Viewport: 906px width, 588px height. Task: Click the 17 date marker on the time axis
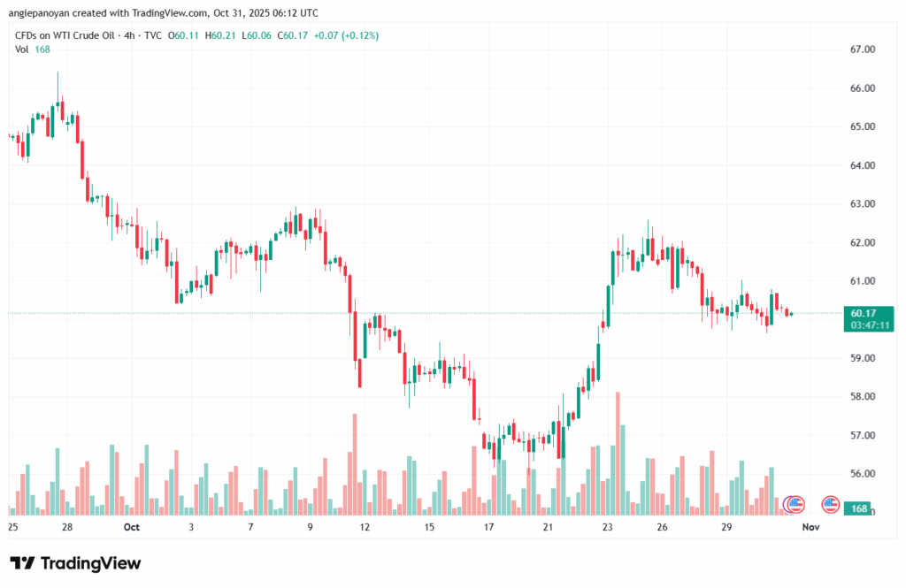pyautogui.click(x=488, y=527)
